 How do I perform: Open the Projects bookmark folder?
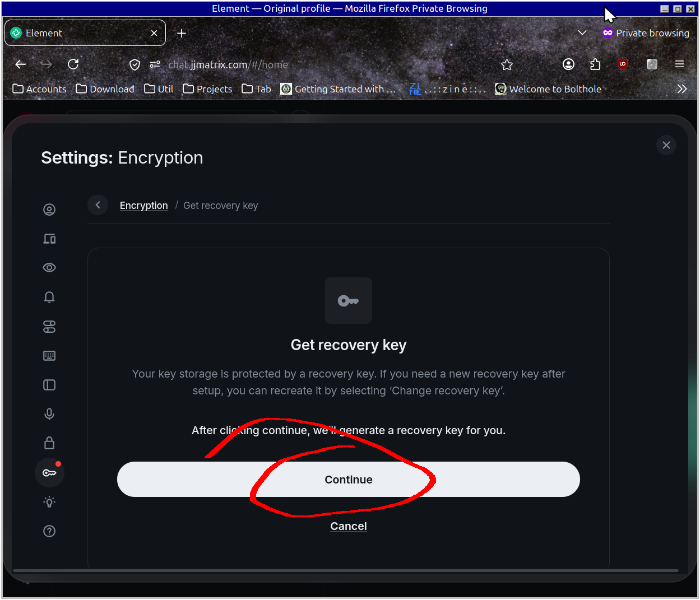coord(207,89)
